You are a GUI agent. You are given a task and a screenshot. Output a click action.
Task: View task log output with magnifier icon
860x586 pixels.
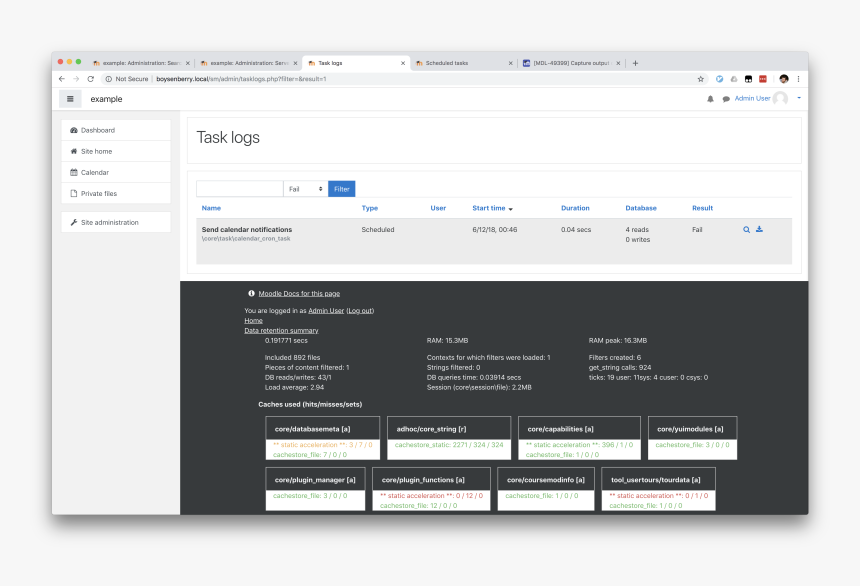click(x=746, y=229)
